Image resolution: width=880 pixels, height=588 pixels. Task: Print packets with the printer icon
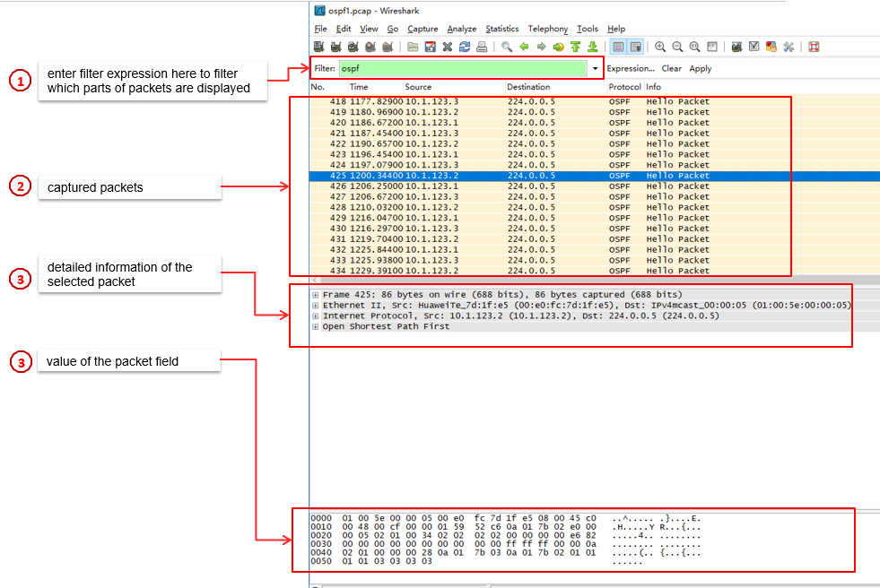tap(482, 48)
